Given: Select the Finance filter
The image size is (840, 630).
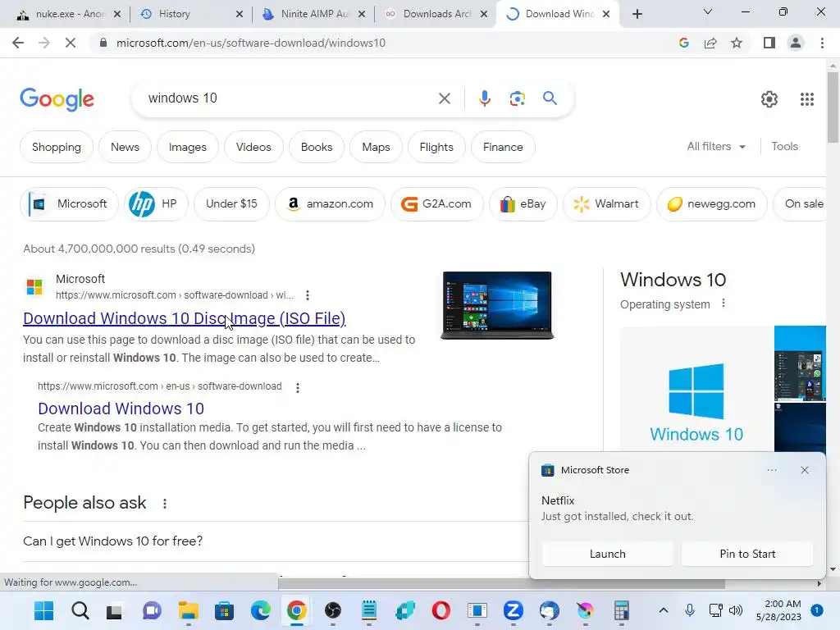Looking at the screenshot, I should click(x=503, y=148).
